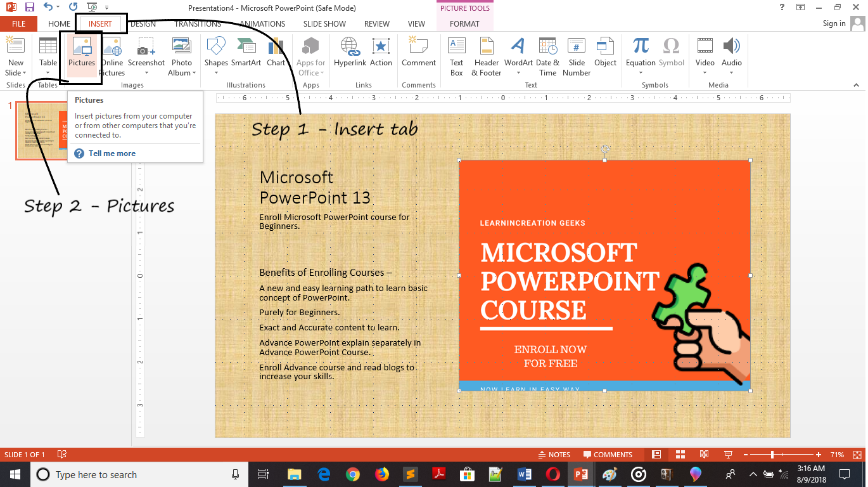
Task: Open the Equation dropdown menu
Action: click(641, 72)
